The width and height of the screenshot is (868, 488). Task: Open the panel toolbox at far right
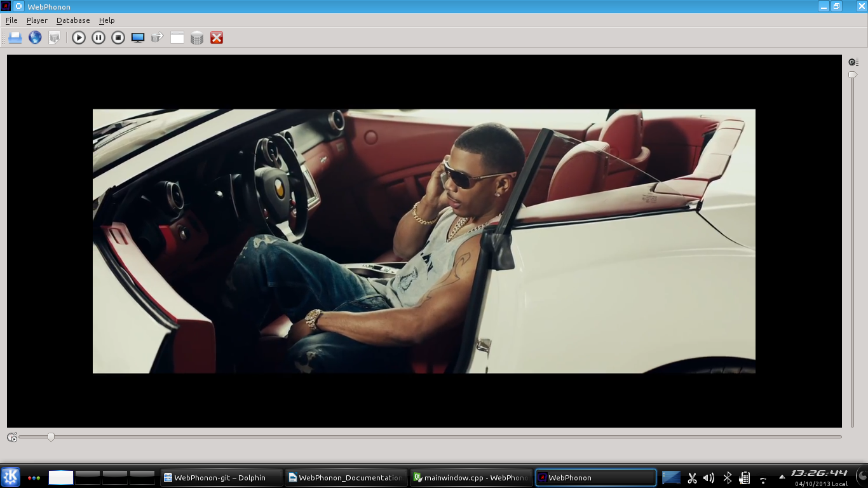(x=862, y=475)
